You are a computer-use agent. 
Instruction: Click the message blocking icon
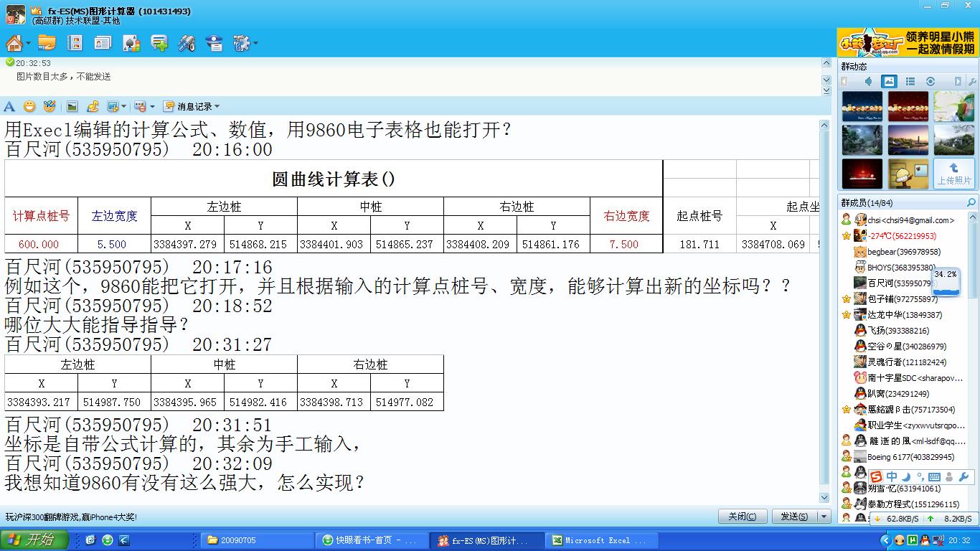(140, 106)
